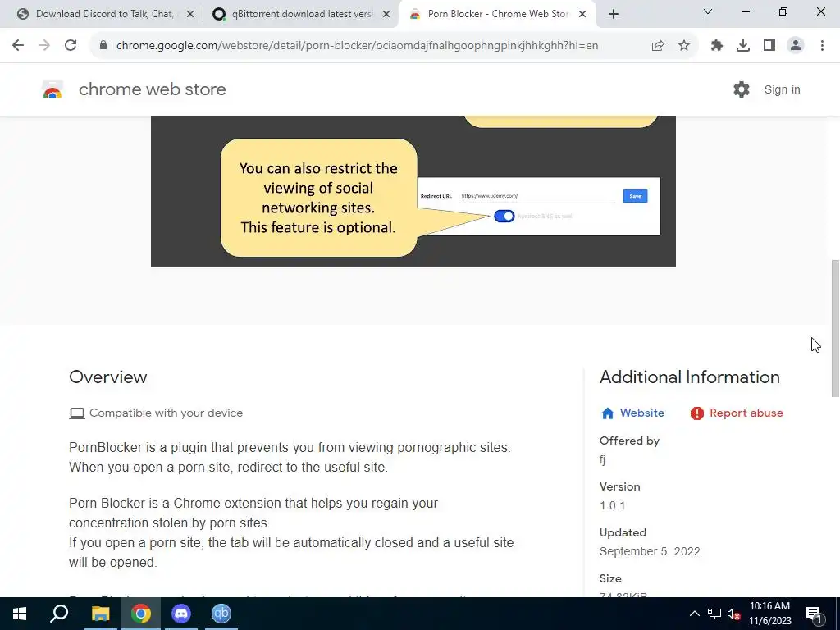Click the updated date September 5, 2022
This screenshot has width=840, height=630.
pos(650,551)
